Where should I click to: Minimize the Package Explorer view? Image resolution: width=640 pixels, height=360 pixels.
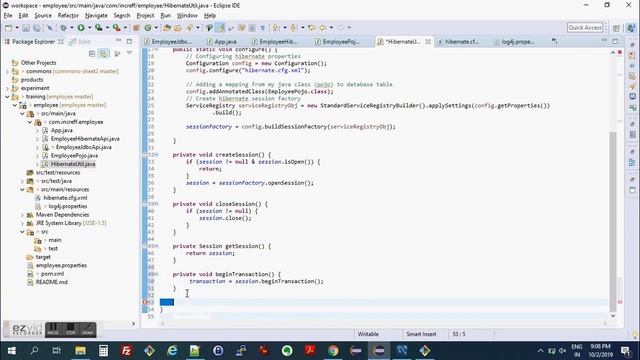pyautogui.click(x=118, y=41)
